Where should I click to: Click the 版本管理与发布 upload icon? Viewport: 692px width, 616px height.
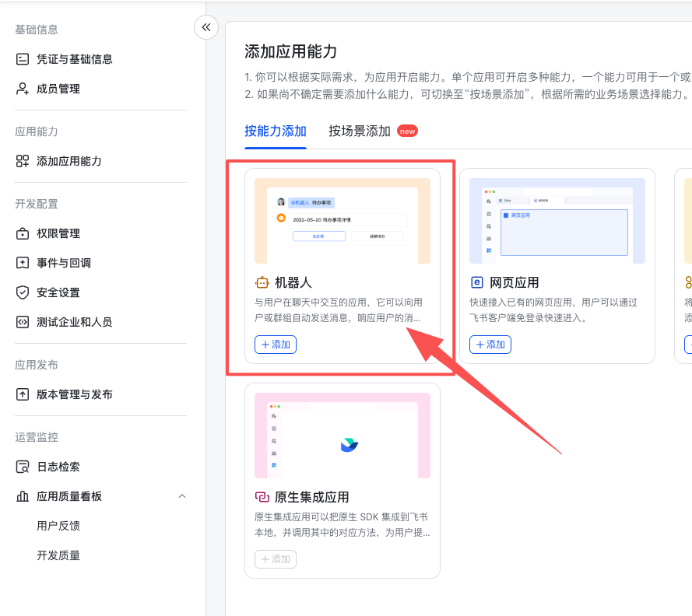tap(23, 394)
